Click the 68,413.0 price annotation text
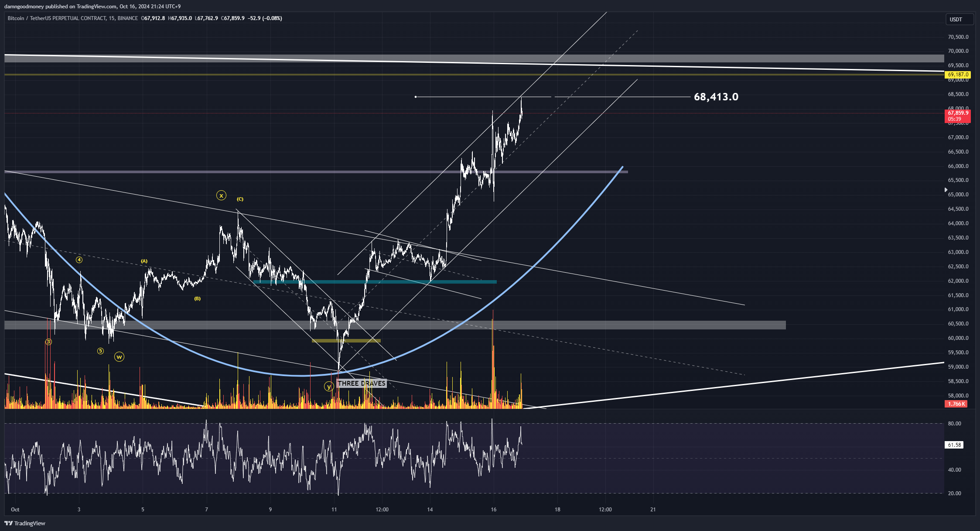The height and width of the screenshot is (531, 980). [x=716, y=97]
